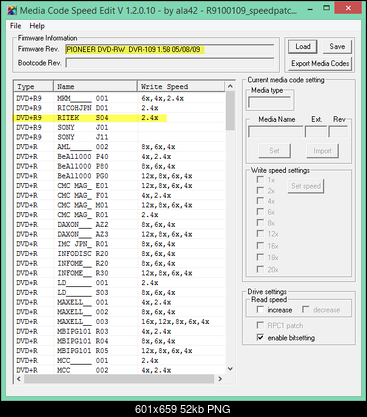Click the Type column header
Screen dimensions: 367x417
coord(34,86)
